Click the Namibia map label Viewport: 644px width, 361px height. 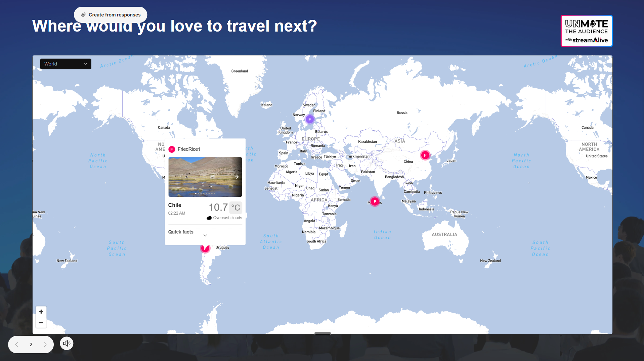click(309, 232)
